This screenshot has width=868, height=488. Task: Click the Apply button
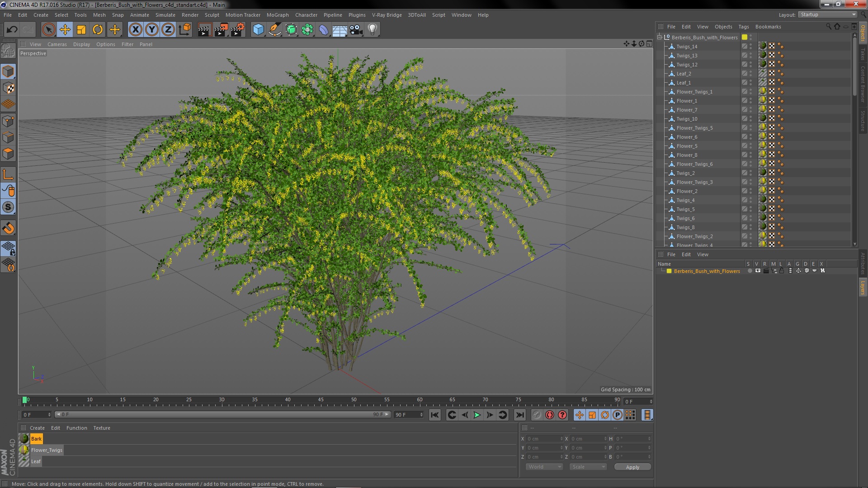(x=632, y=467)
